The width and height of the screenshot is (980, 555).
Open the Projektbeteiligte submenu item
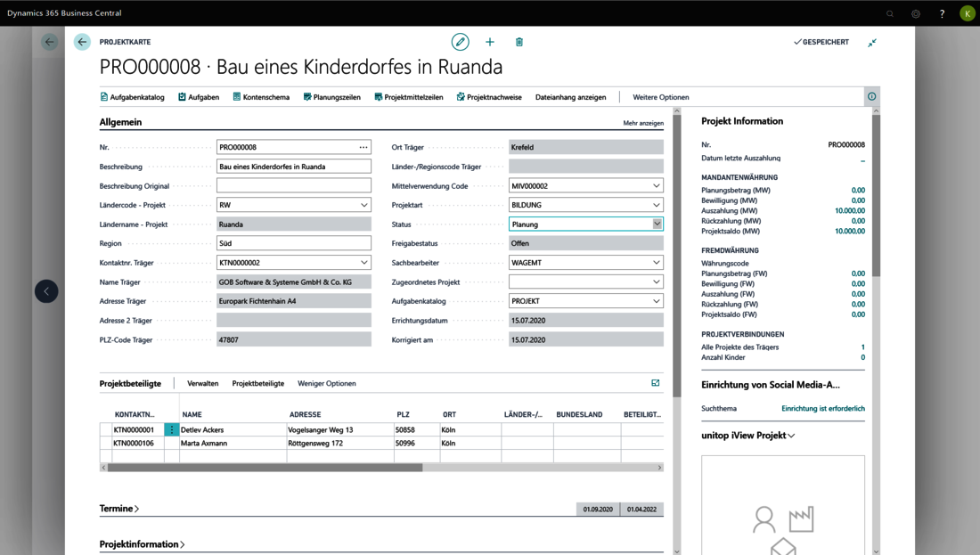point(258,383)
